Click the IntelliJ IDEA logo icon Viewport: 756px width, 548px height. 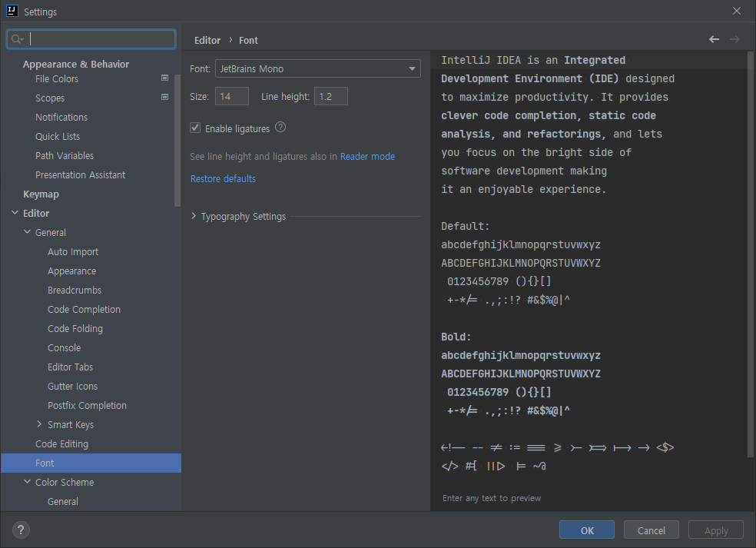pos(12,11)
